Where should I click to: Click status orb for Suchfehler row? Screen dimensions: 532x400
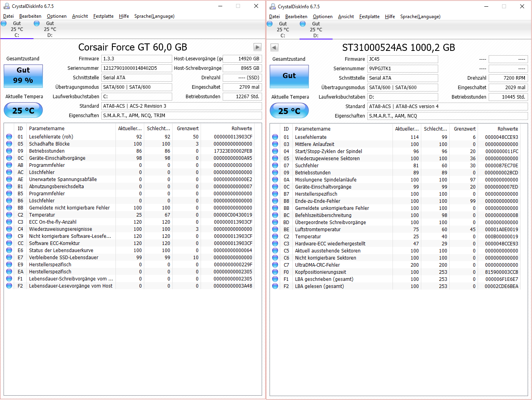coord(275,165)
